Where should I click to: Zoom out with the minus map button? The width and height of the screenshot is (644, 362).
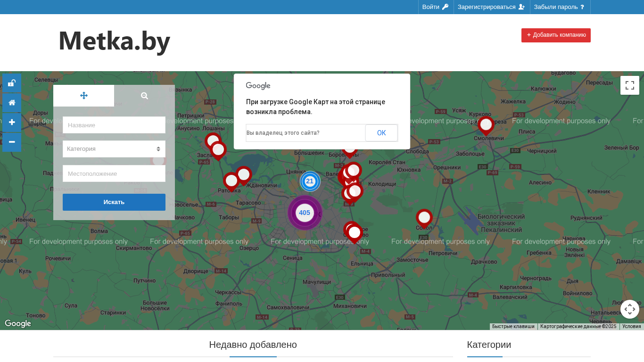[x=12, y=142]
